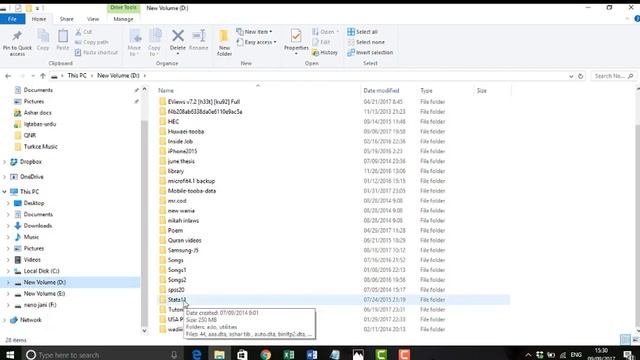Go back with navigation arrow
This screenshot has width=640, height=360.
click(x=8, y=76)
